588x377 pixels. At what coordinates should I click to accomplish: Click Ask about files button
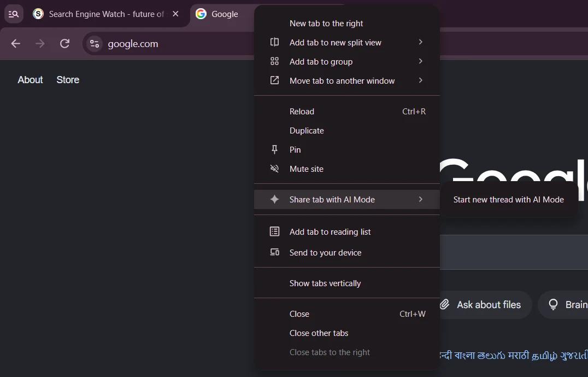coord(485,305)
